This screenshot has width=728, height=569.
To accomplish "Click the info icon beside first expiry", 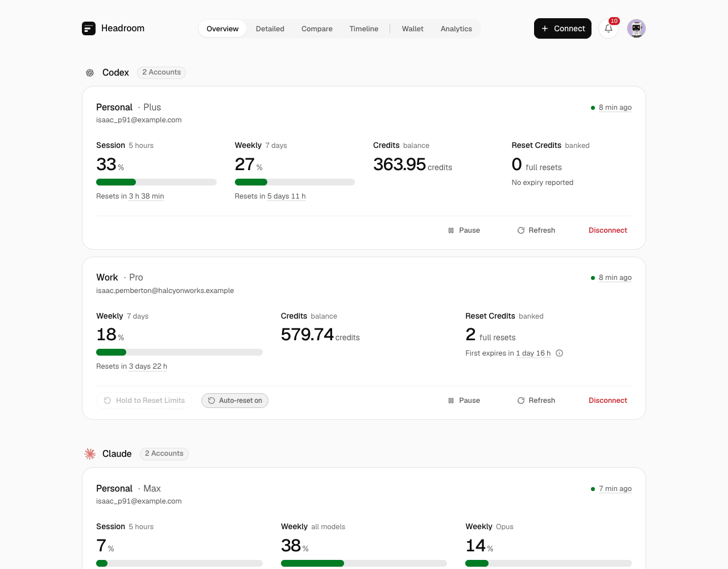I will pos(560,353).
